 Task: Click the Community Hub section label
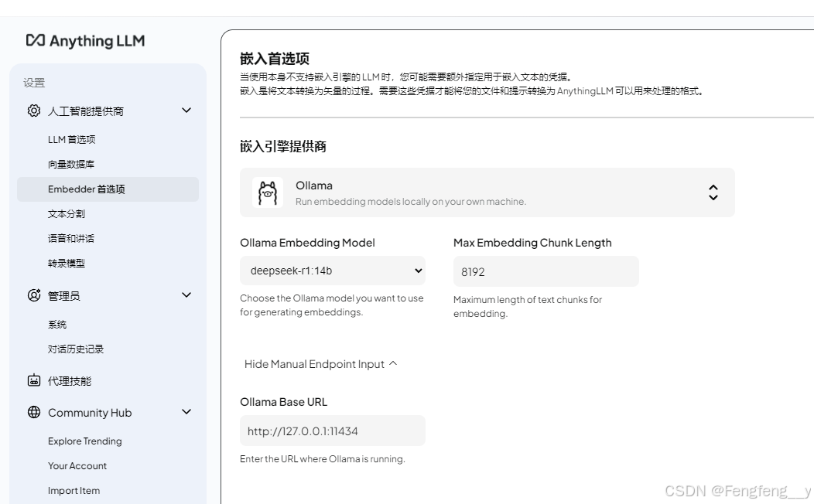pos(90,413)
